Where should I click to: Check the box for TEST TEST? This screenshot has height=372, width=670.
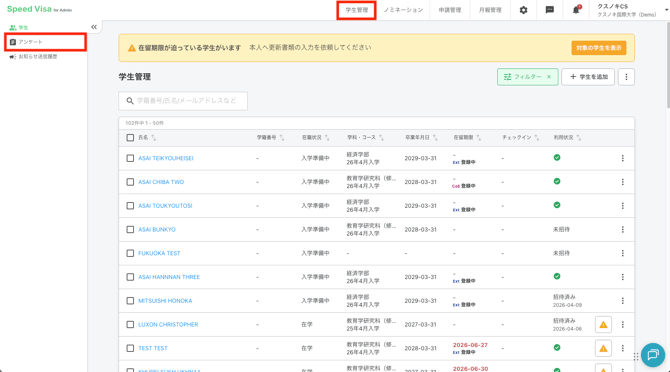coord(130,348)
